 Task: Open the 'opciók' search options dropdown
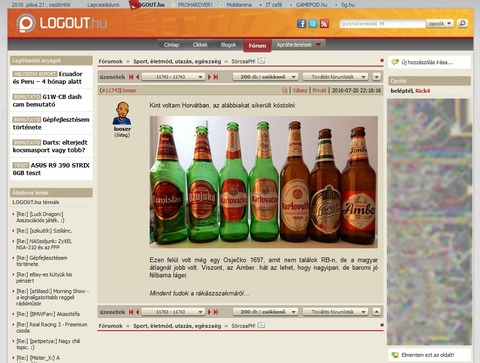pos(439,23)
